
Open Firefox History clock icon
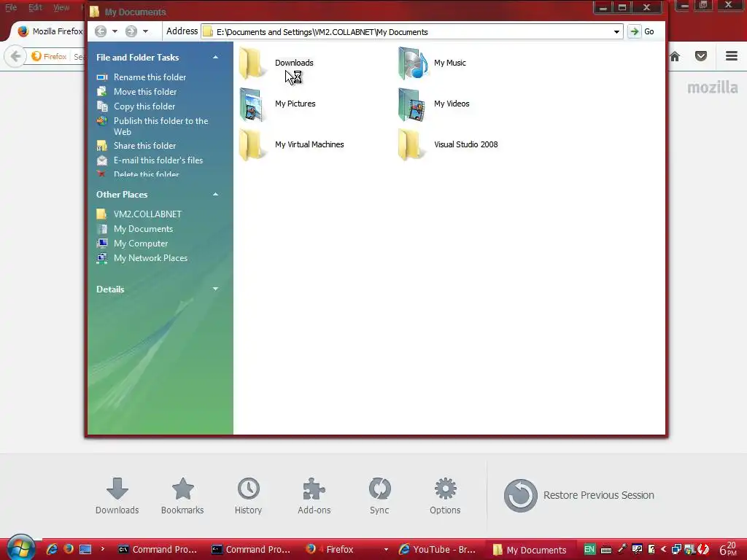(248, 489)
